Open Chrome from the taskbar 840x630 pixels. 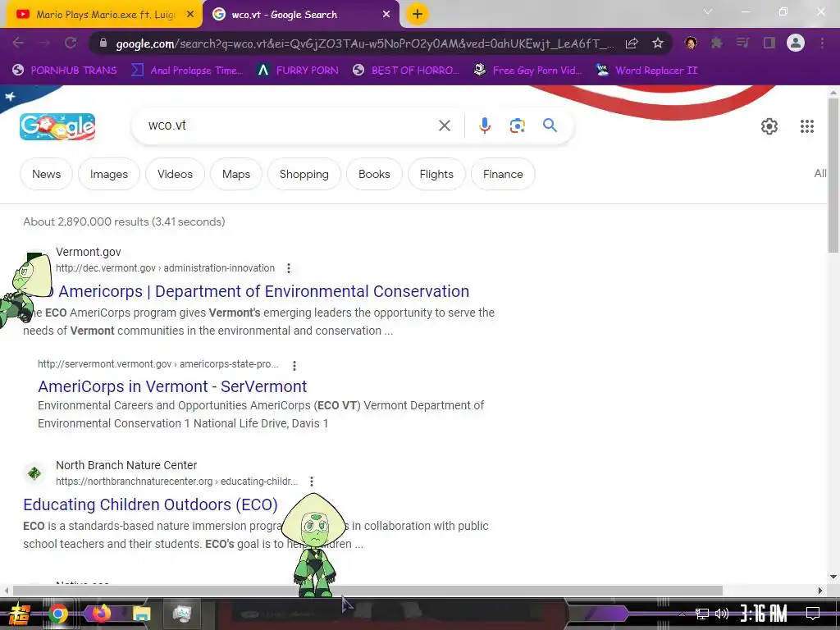click(x=58, y=614)
